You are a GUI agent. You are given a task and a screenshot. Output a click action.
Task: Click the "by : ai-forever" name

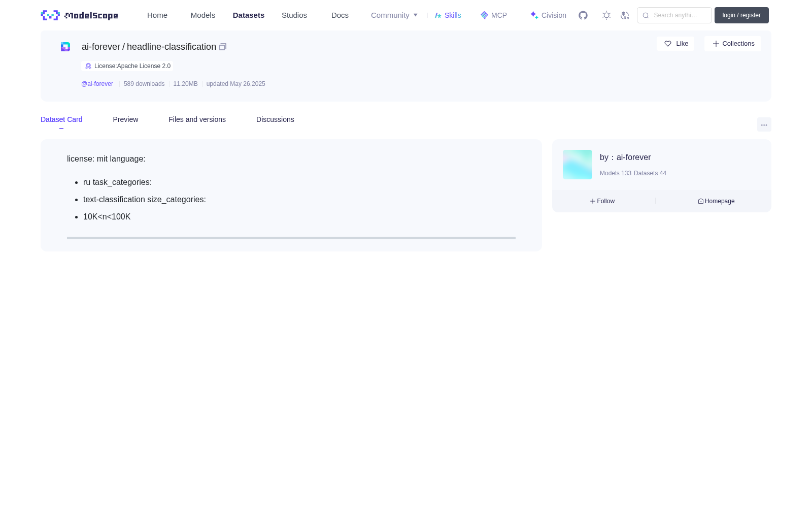point(625,157)
